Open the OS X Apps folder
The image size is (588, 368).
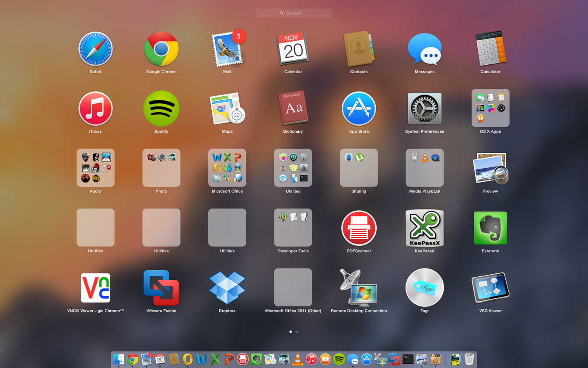(x=490, y=108)
